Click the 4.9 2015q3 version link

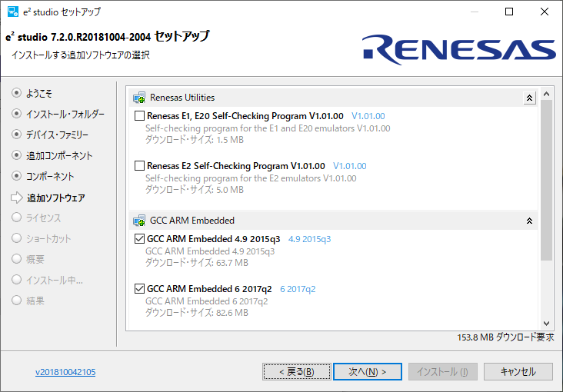click(x=309, y=239)
